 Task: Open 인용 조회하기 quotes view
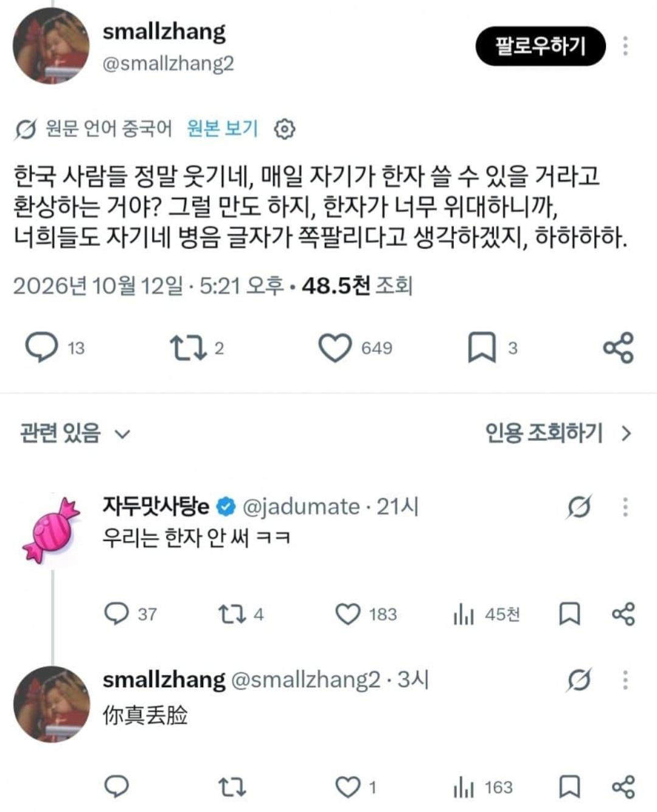click(x=558, y=433)
